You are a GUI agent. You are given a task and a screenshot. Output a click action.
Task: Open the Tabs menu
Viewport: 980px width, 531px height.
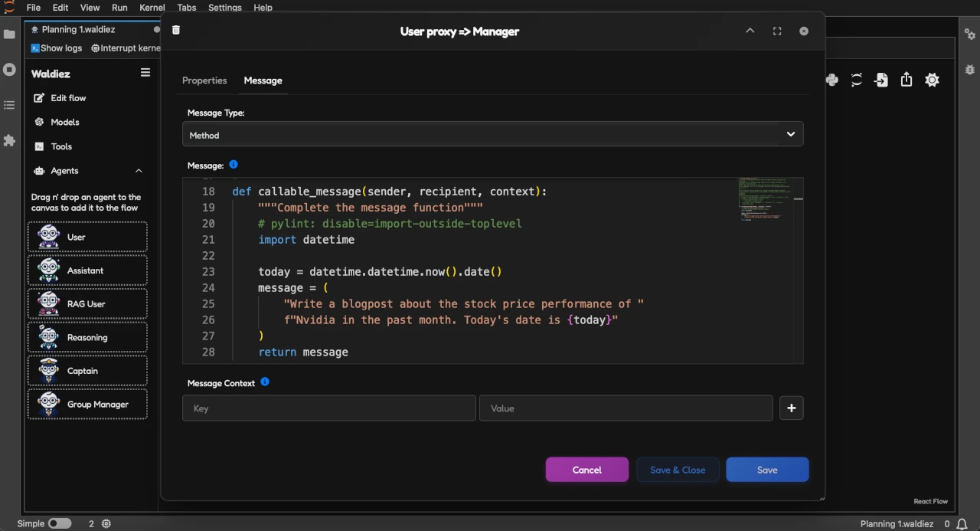pos(186,8)
